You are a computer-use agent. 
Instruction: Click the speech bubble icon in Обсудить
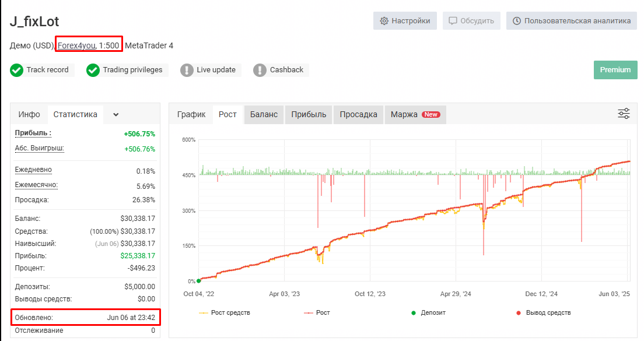pyautogui.click(x=453, y=21)
